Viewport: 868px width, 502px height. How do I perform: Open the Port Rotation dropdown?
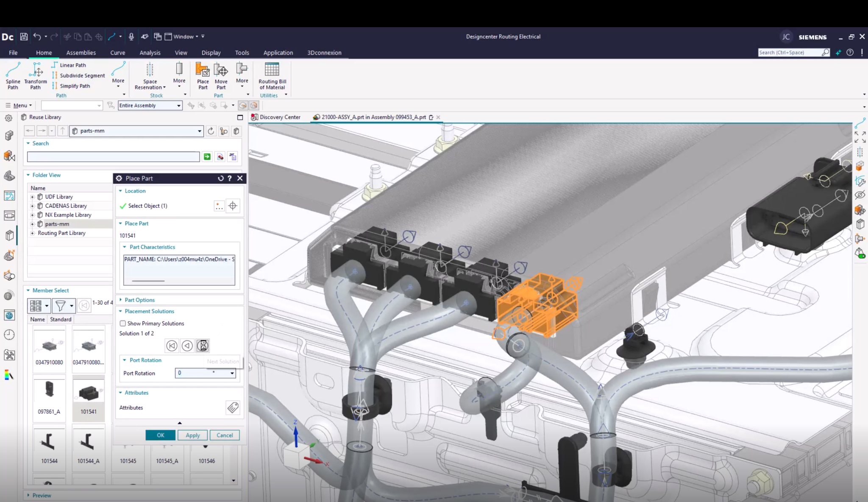point(232,373)
